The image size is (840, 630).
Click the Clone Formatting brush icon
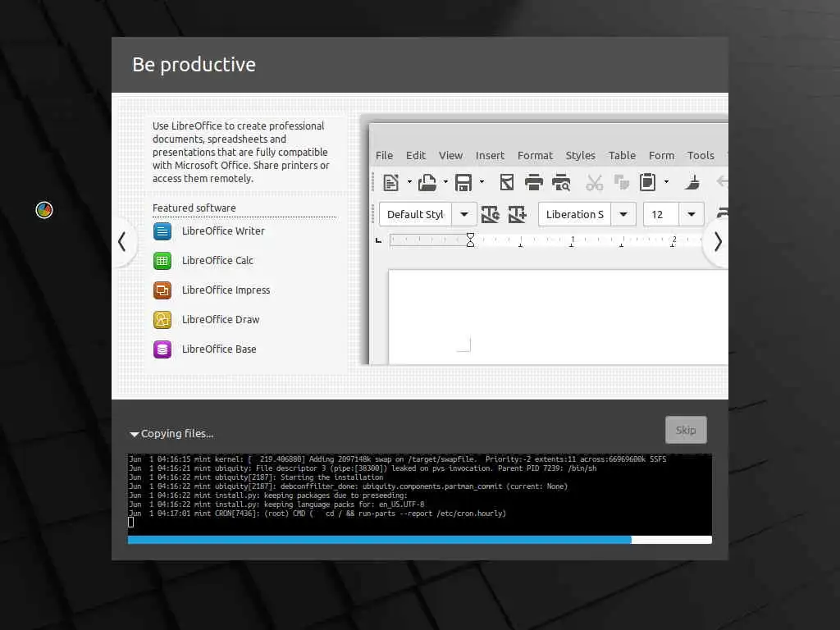coord(692,183)
